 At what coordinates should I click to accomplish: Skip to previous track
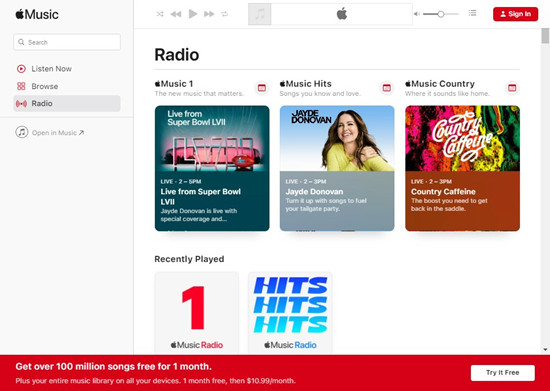176,14
